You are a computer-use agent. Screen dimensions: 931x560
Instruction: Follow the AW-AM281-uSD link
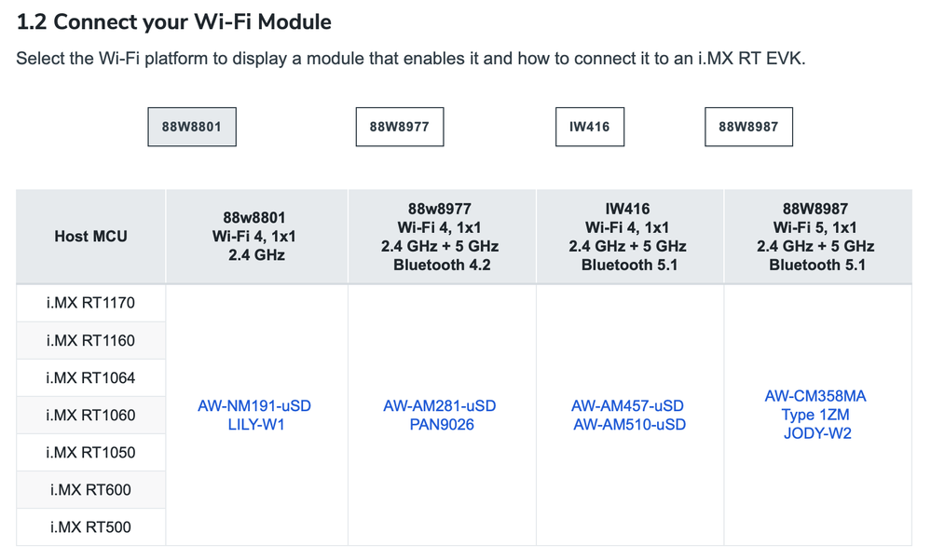click(x=440, y=406)
